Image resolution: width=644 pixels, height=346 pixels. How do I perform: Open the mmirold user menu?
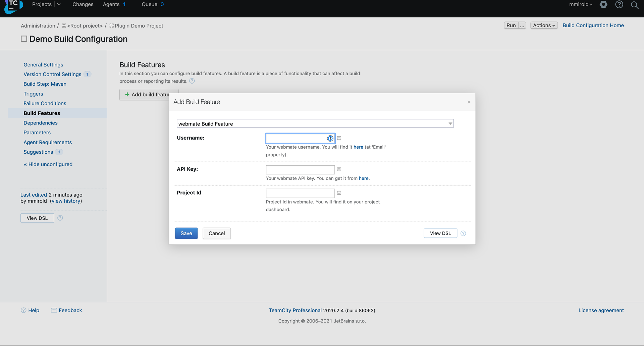pos(581,4)
